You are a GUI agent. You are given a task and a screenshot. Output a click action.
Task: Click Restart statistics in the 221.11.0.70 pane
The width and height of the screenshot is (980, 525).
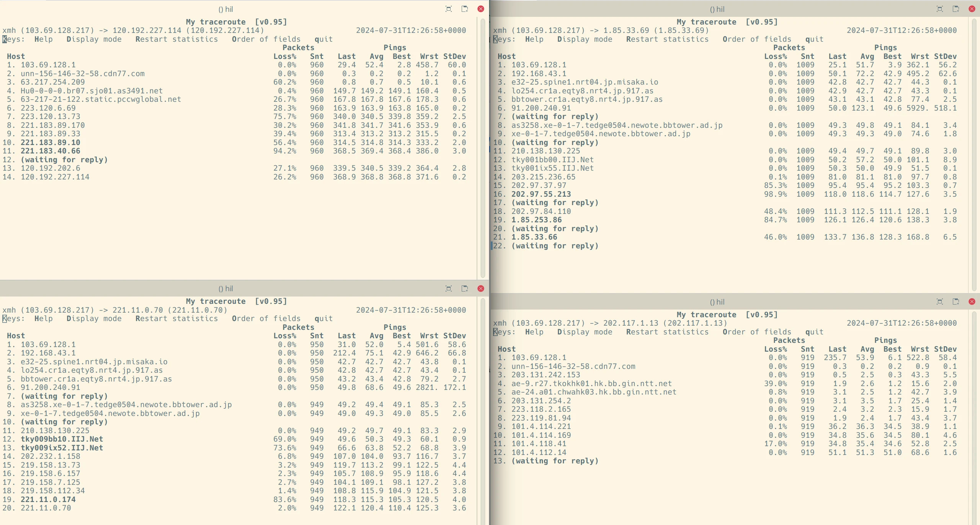tap(176, 318)
